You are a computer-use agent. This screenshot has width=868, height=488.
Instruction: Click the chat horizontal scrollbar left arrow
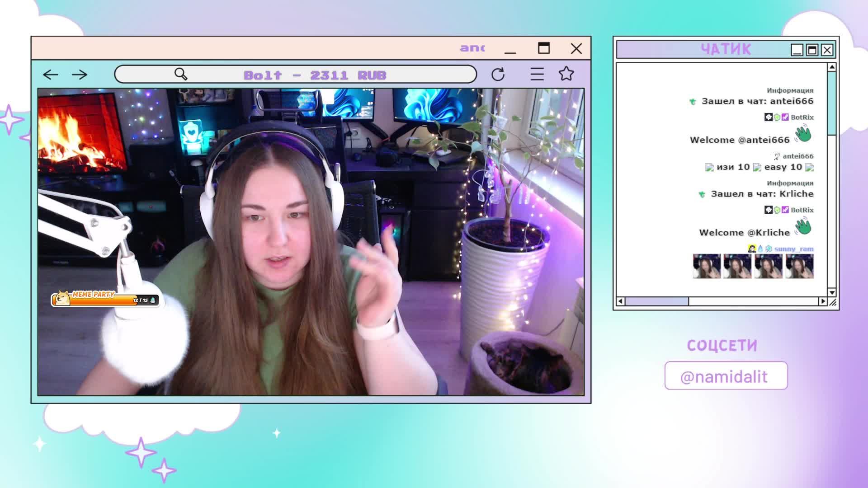(x=621, y=301)
